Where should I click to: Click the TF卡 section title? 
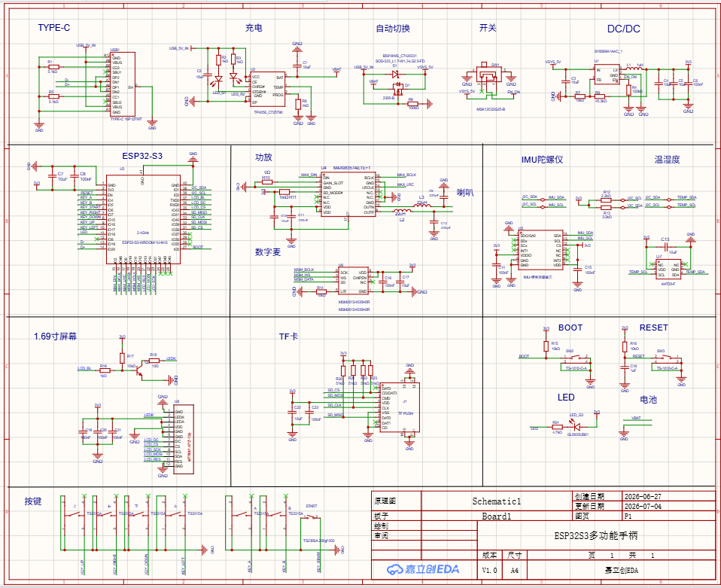(288, 337)
